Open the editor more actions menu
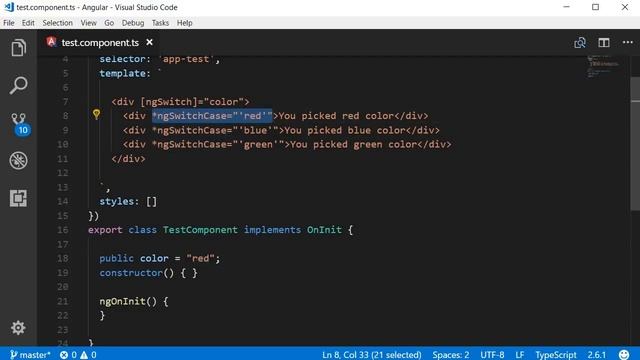 point(627,42)
